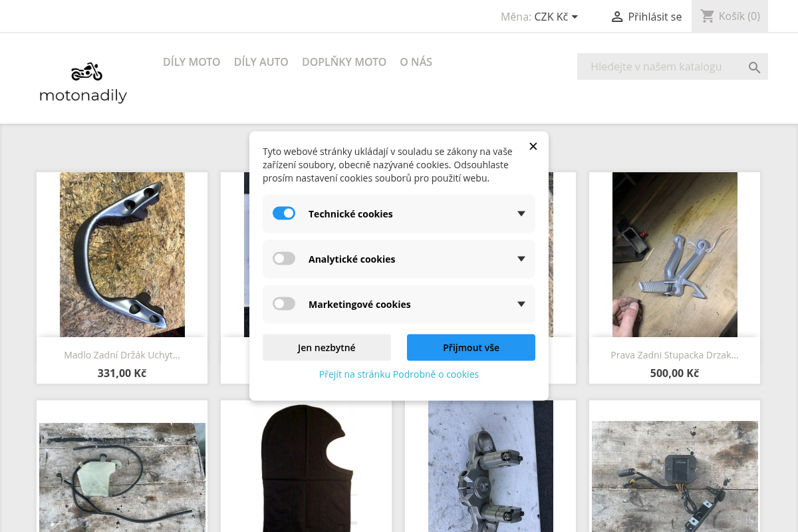
Task: Enable the Marketingové cookies switch
Action: click(x=284, y=304)
